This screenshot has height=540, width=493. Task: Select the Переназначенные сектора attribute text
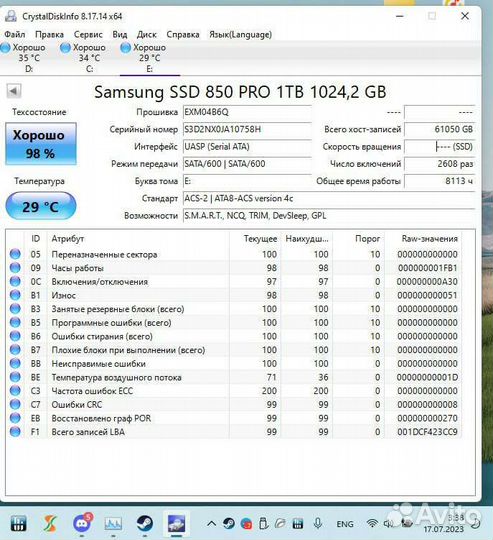tap(104, 255)
